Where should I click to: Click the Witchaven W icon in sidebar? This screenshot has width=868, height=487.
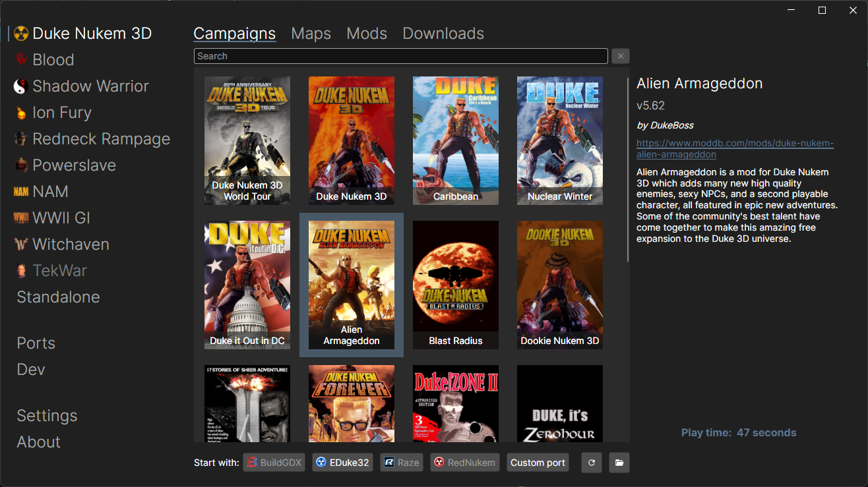(21, 244)
